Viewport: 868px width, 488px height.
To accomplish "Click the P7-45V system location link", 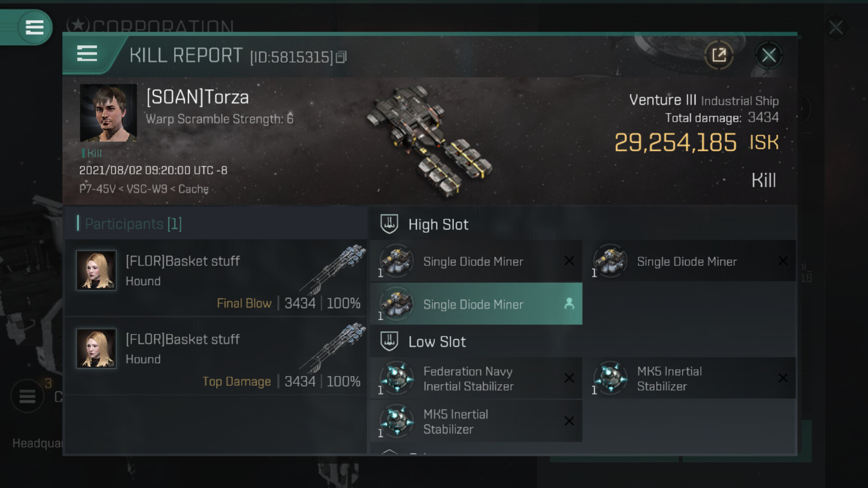I will point(97,189).
